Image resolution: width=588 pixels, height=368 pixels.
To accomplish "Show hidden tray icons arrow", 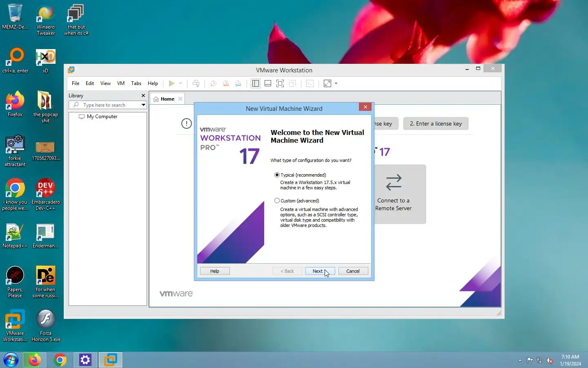I will 520,360.
